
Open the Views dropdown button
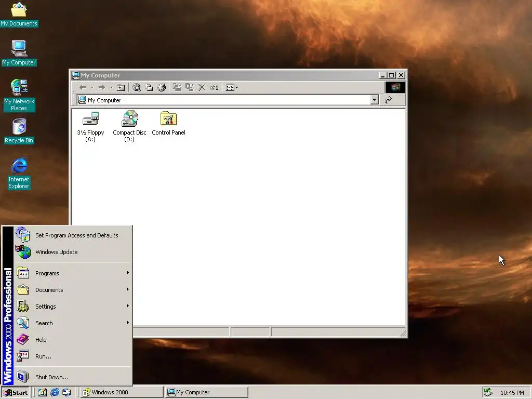(232, 87)
